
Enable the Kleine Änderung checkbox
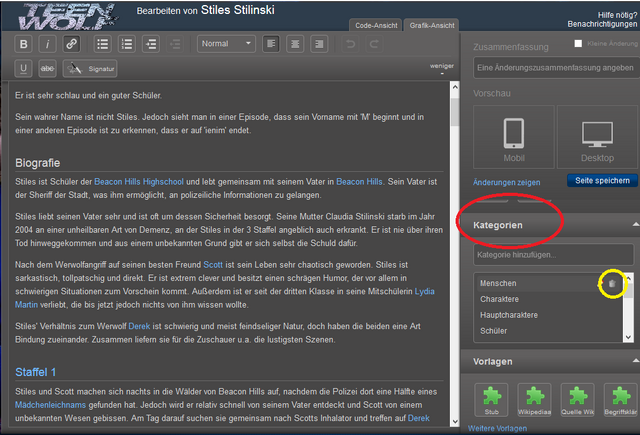[x=578, y=43]
